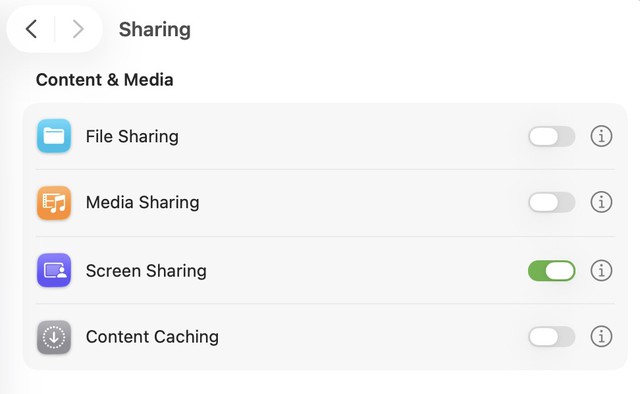Click the purple Screen Sharing icon

coord(54,270)
